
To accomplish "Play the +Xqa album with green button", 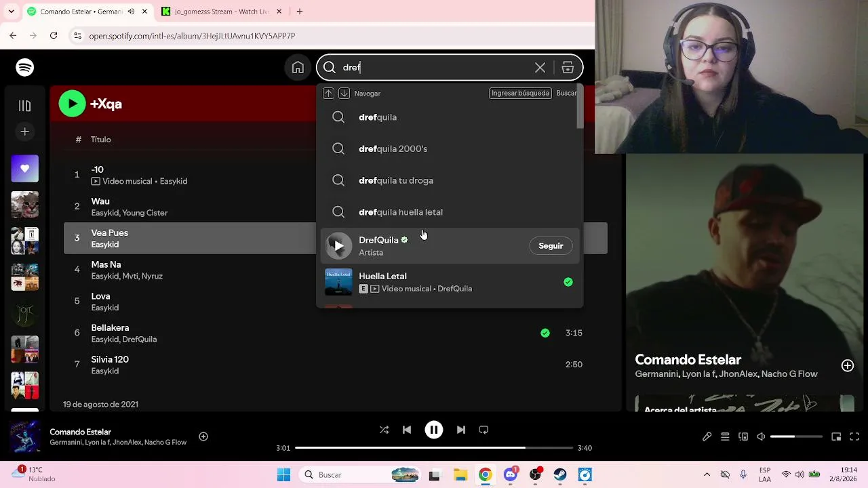I will 72,104.
